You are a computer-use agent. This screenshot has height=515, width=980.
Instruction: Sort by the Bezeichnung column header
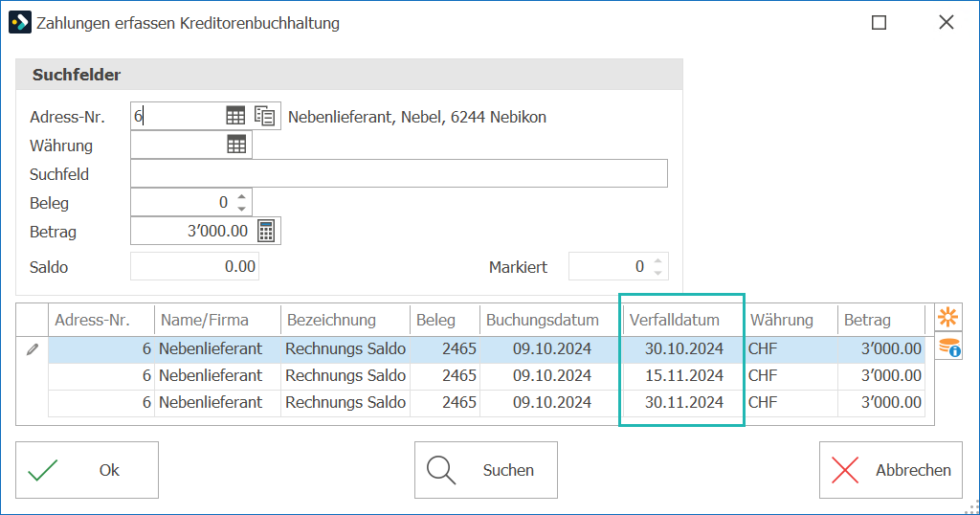point(345,320)
